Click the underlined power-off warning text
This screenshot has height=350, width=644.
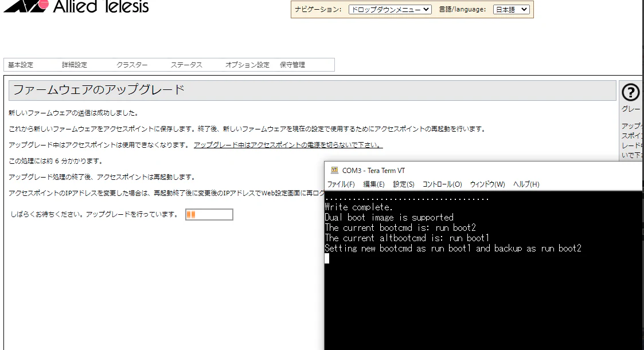(x=288, y=145)
